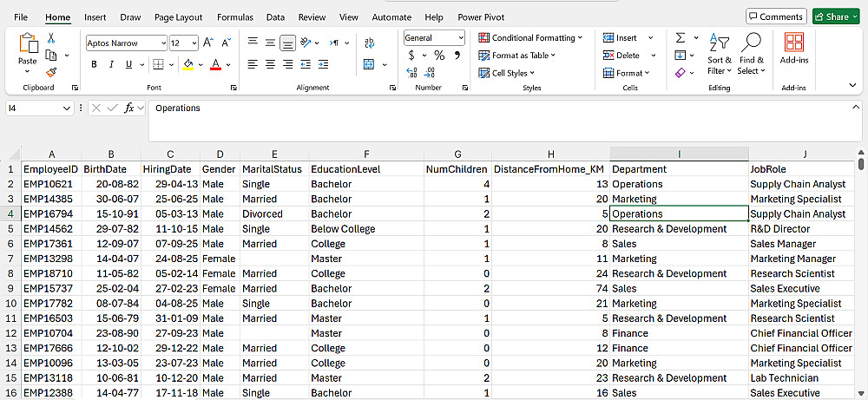Click the Orientation text angle icon
The height and width of the screenshot is (400, 868).
305,42
